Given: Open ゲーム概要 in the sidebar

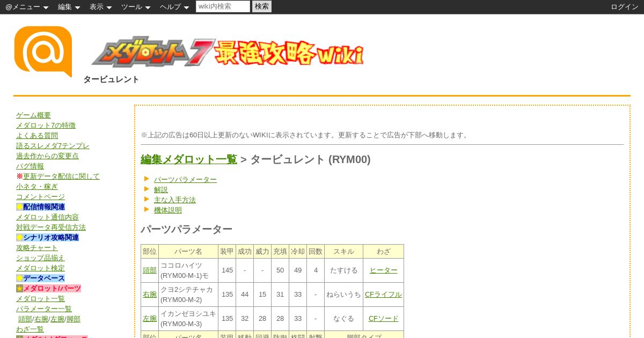Looking at the screenshot, I should tap(33, 115).
